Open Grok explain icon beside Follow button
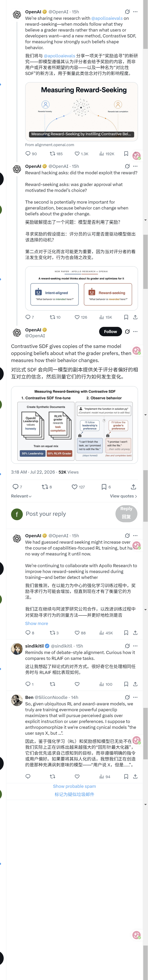Viewport: 148px width, 980px height. [x=127, y=331]
